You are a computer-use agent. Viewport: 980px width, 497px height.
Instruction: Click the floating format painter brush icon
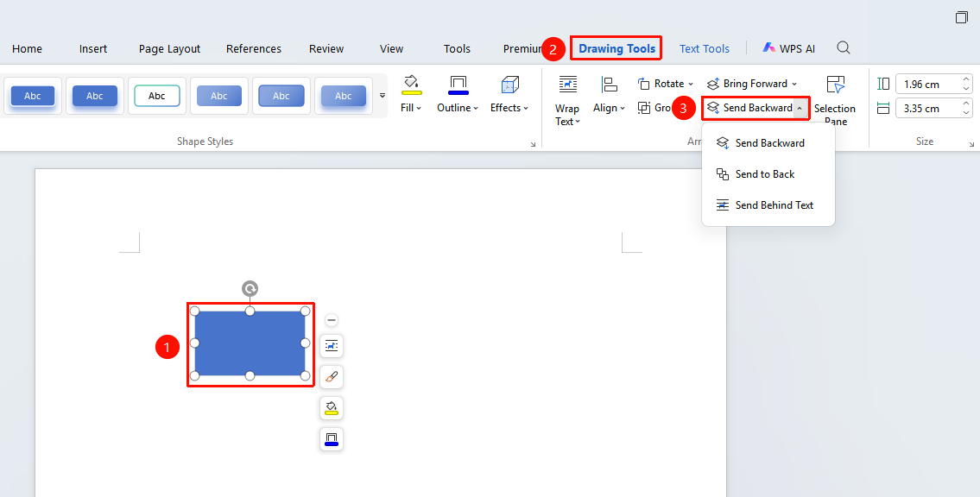[332, 377]
